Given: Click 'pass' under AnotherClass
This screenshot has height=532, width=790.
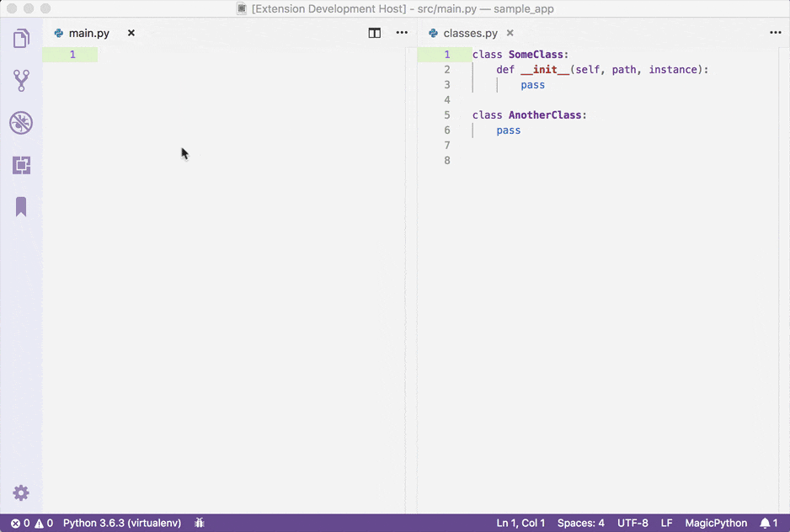Looking at the screenshot, I should point(509,130).
